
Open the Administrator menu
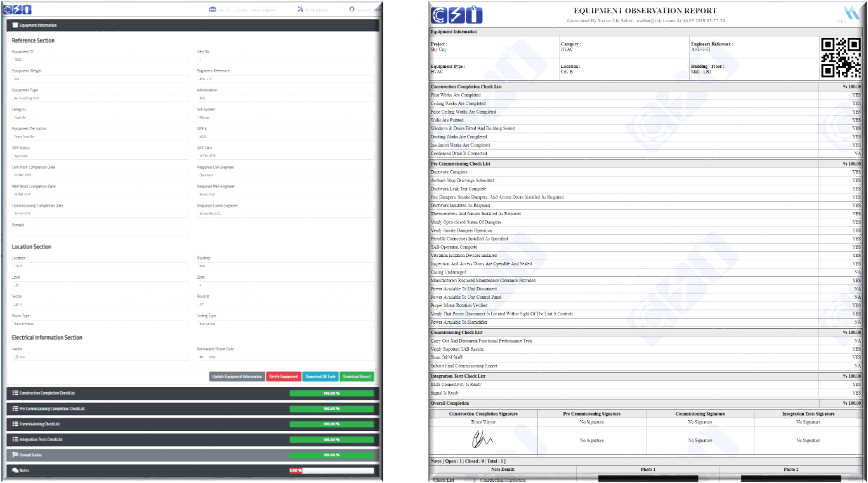coord(313,10)
